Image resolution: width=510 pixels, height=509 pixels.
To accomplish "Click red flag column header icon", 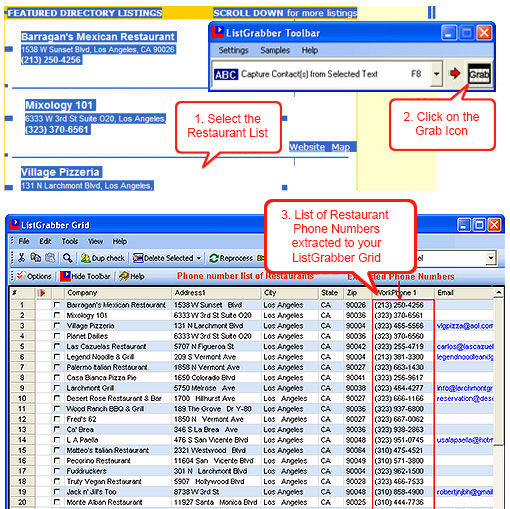I will click(42, 293).
